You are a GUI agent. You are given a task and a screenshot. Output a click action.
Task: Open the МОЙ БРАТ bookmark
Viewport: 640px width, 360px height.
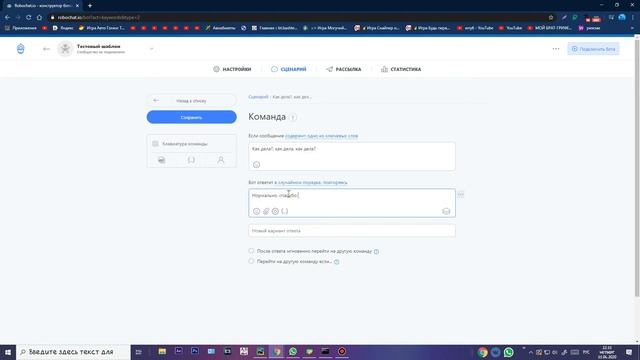click(x=549, y=28)
